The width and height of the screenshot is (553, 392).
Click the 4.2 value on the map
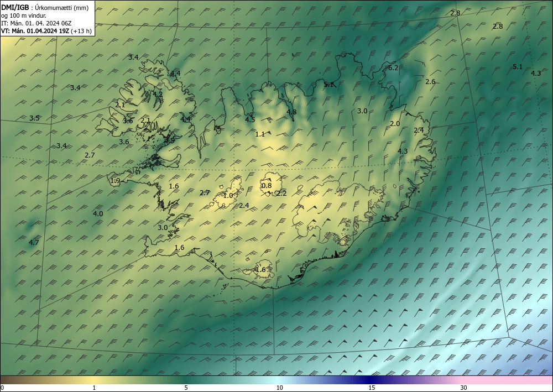pyautogui.click(x=158, y=94)
